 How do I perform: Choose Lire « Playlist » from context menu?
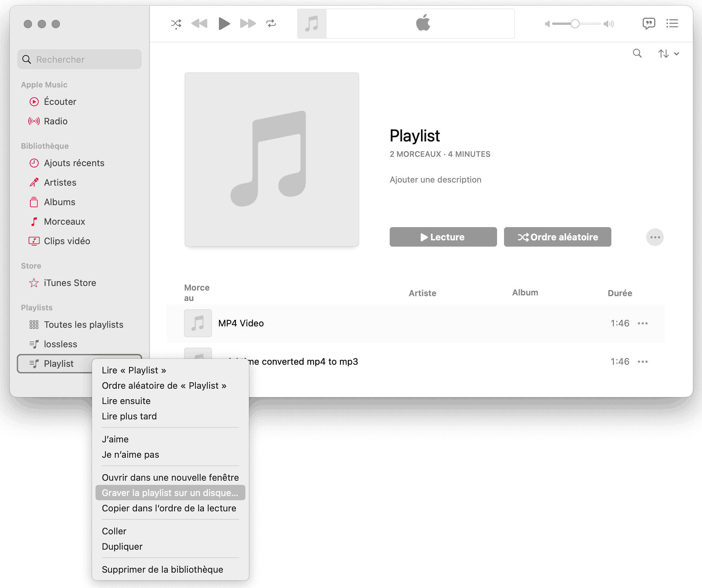[170, 370]
